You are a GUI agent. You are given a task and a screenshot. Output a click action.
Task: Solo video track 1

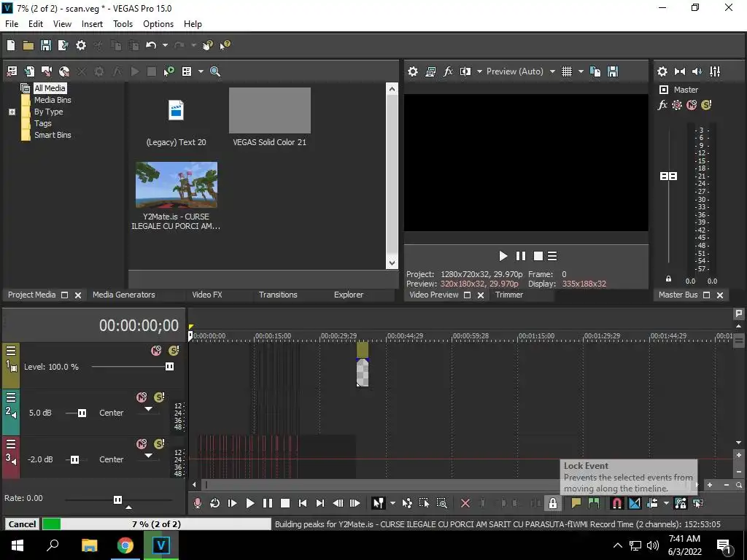174,351
